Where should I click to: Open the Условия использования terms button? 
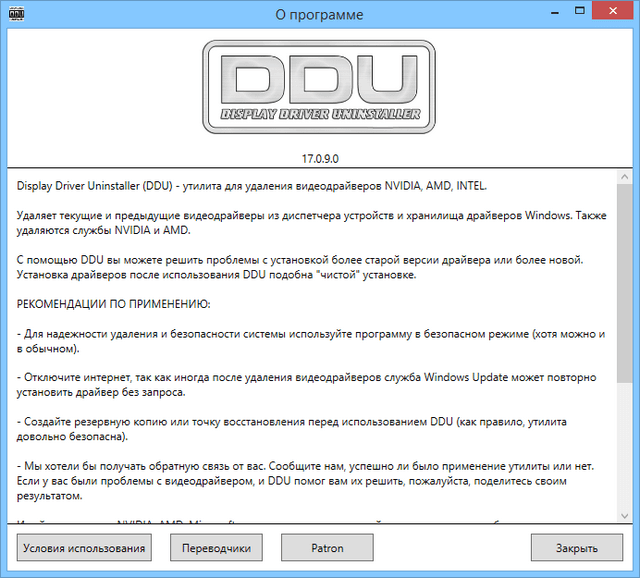tap(84, 547)
